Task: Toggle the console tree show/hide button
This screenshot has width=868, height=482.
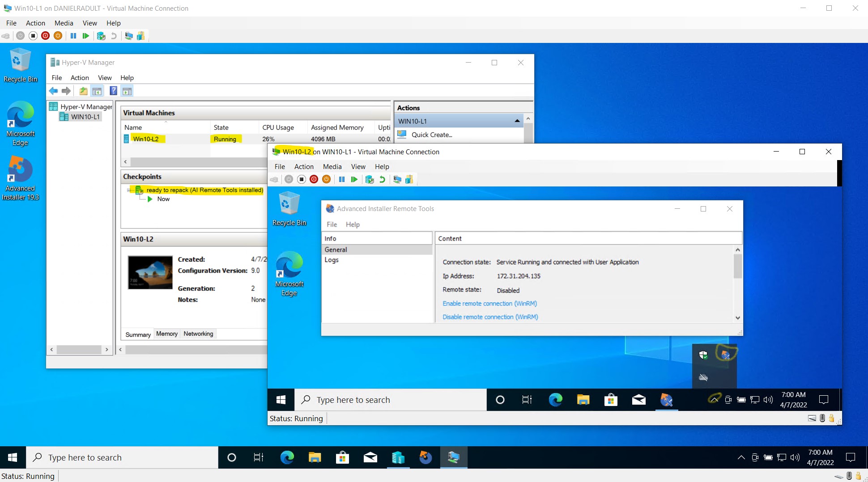Action: point(97,91)
